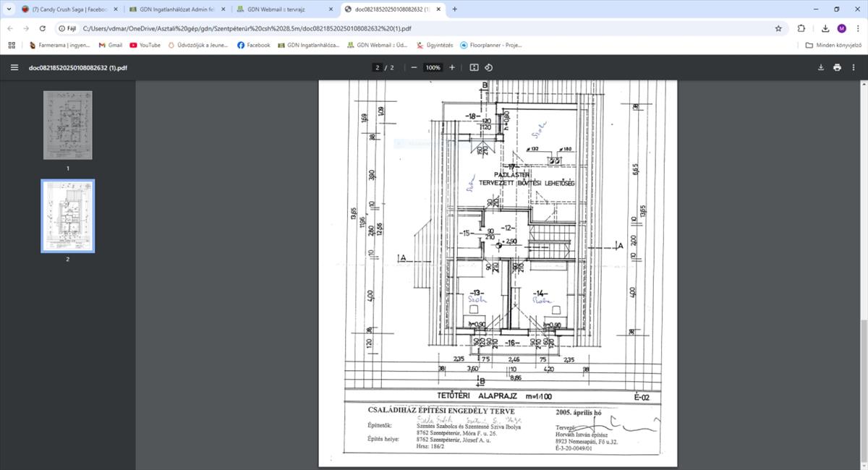Switch to GDN Webmail tab
The height and width of the screenshot is (470, 868).
pyautogui.click(x=282, y=9)
